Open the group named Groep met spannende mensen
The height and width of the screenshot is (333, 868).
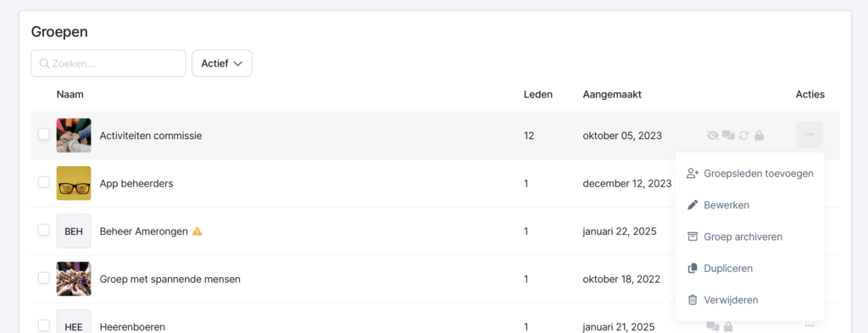pyautogui.click(x=170, y=280)
